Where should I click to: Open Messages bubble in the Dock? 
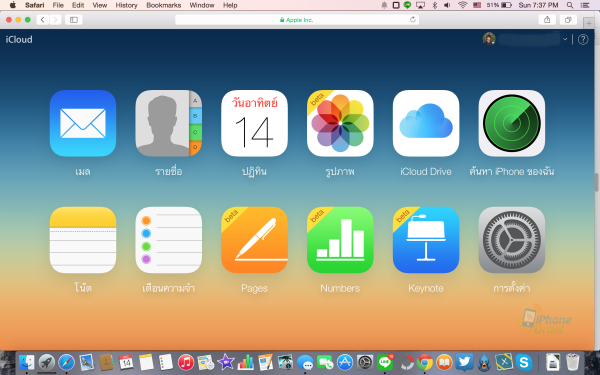tap(305, 362)
